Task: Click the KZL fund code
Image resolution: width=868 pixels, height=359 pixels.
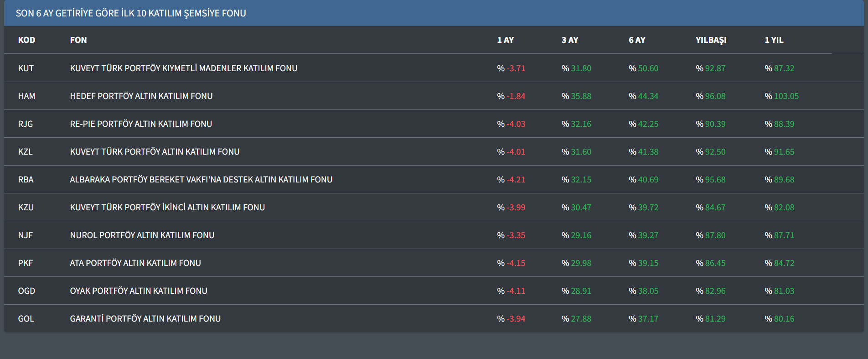Action: 25,152
